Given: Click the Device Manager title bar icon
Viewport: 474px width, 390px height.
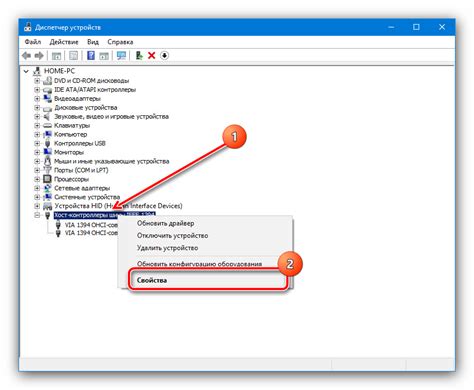Looking at the screenshot, I should point(27,27).
